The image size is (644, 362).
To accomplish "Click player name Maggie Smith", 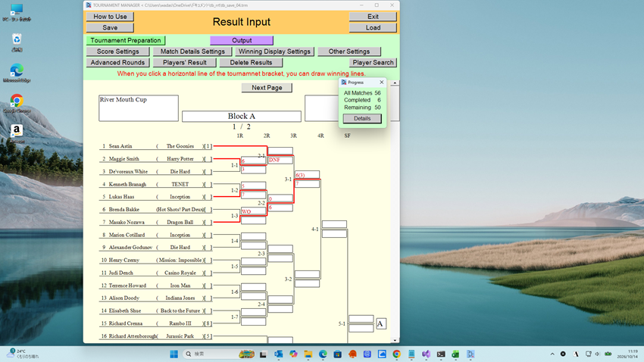I will click(x=123, y=159).
